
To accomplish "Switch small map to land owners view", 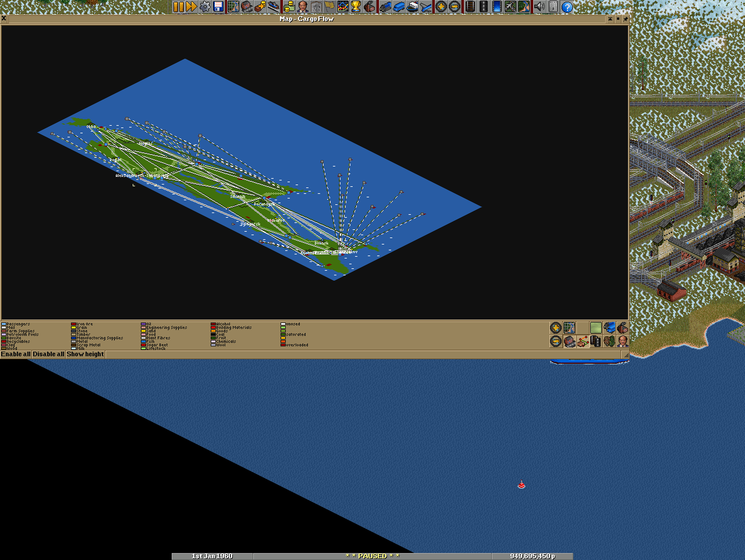I will (623, 341).
